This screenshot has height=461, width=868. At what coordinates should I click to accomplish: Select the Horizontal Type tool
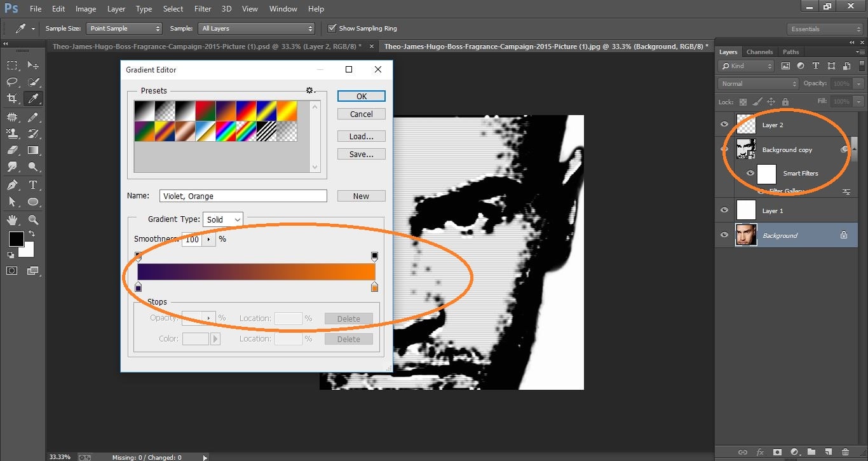point(33,184)
